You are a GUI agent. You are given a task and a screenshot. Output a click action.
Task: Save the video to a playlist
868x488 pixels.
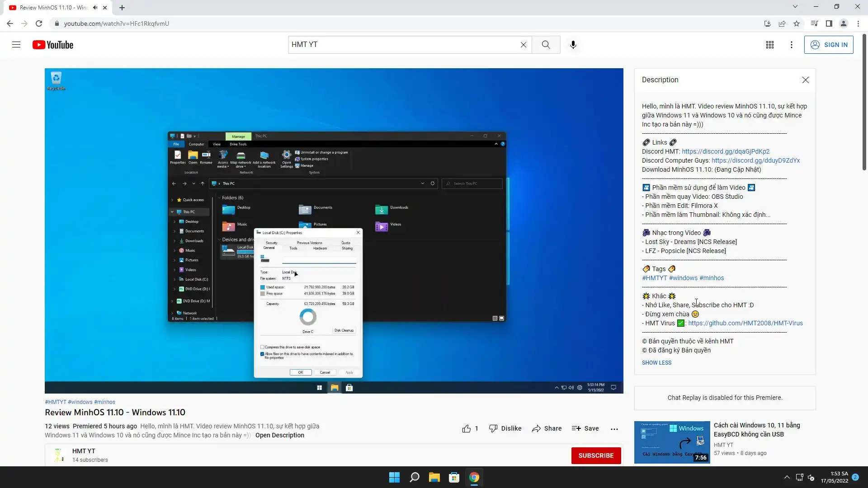585,428
